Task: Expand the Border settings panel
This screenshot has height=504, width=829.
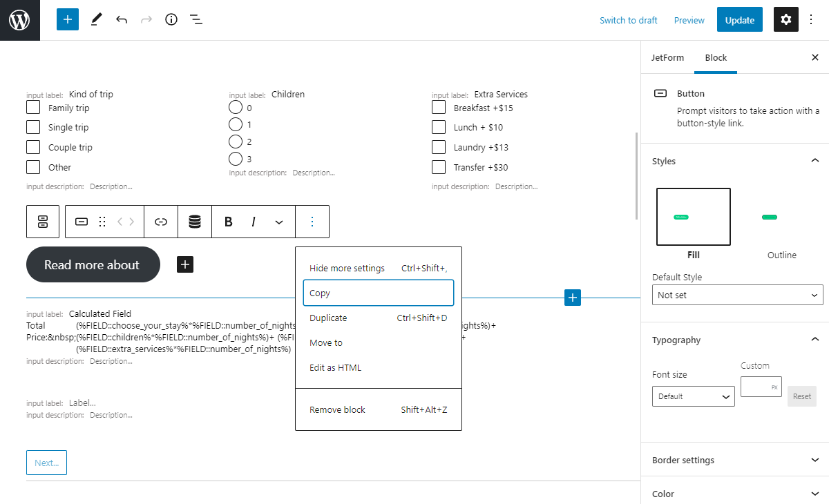Action: pyautogui.click(x=735, y=460)
